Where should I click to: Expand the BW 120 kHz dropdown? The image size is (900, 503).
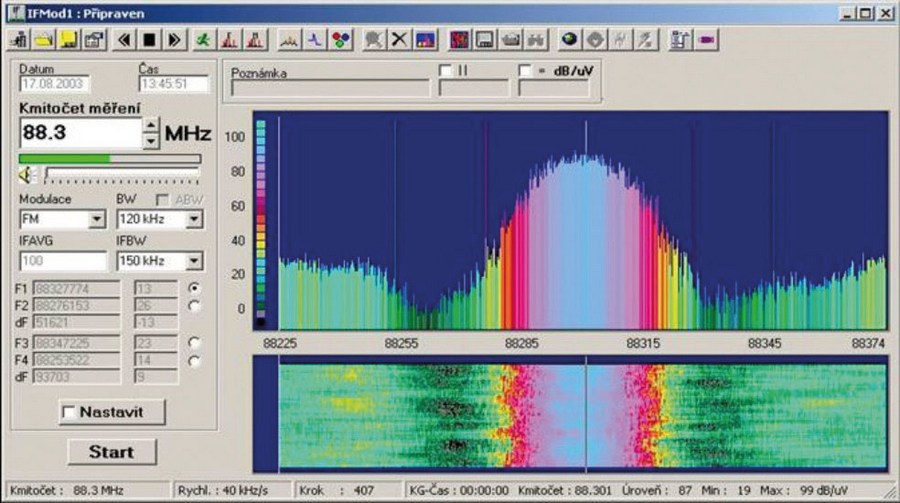click(x=193, y=218)
